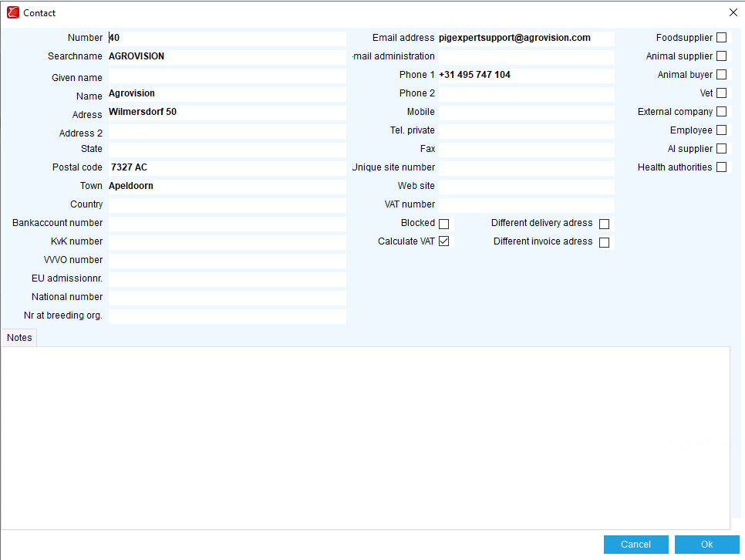
Task: Edit Postal code 7327 AC
Action: (227, 168)
